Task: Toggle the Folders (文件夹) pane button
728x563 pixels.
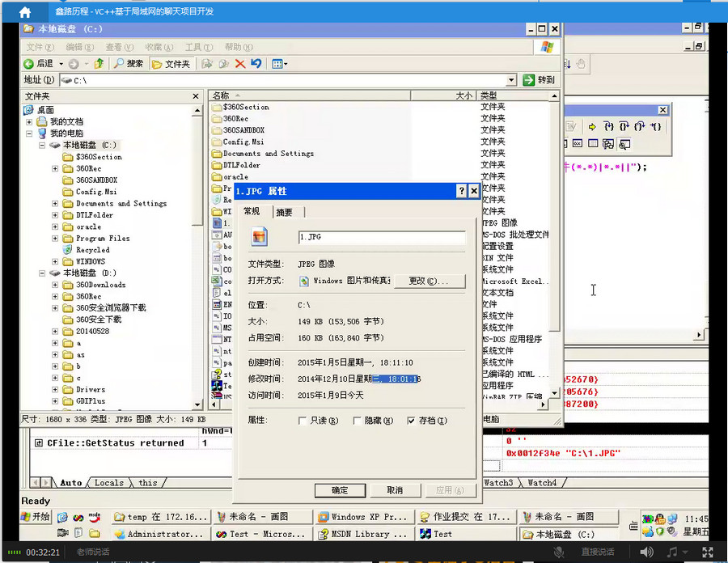Action: point(171,64)
